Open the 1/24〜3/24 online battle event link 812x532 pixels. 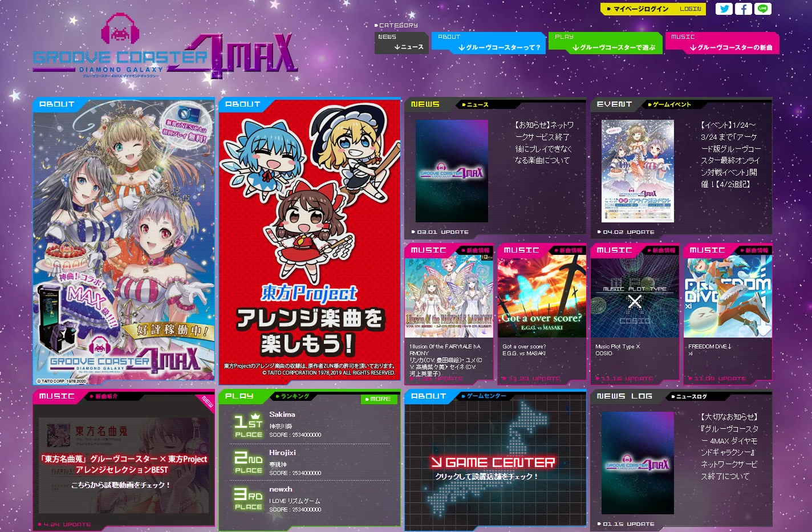click(730, 155)
